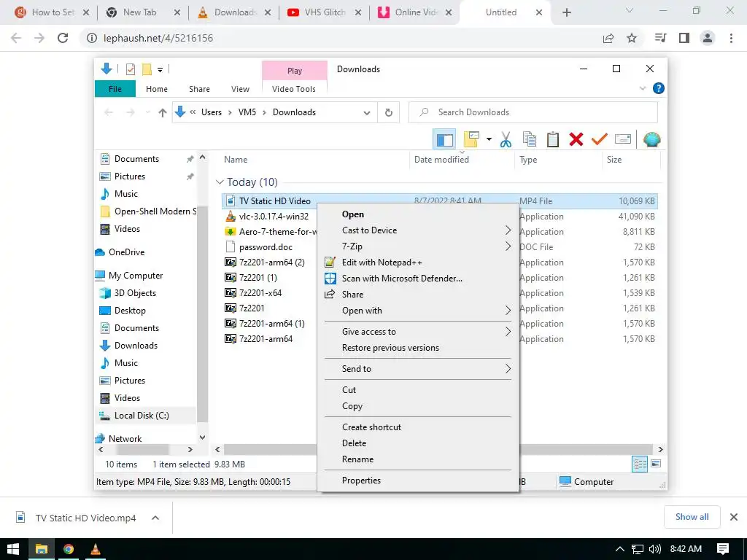
Task: Collapse the Today (10) group
Action: [220, 182]
